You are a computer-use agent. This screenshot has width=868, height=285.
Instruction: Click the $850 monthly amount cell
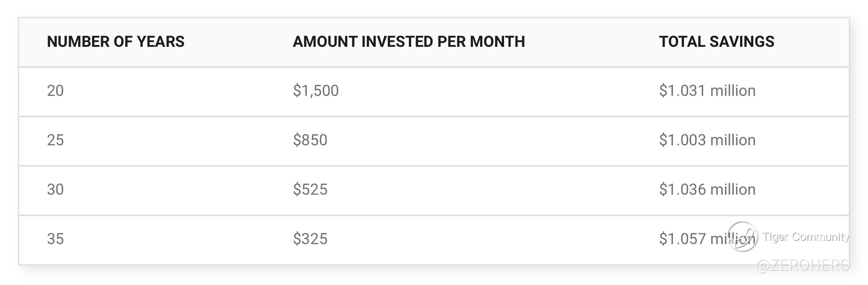pos(310,140)
